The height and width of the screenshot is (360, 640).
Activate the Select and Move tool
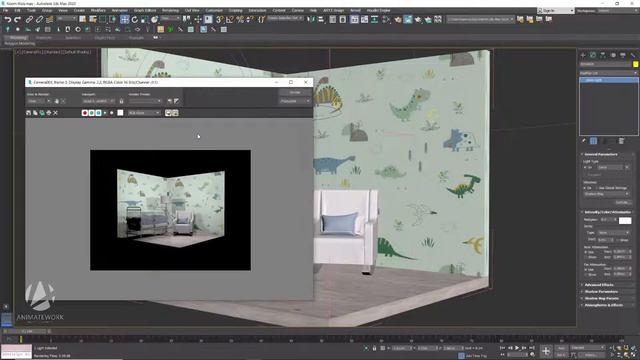coord(124,19)
